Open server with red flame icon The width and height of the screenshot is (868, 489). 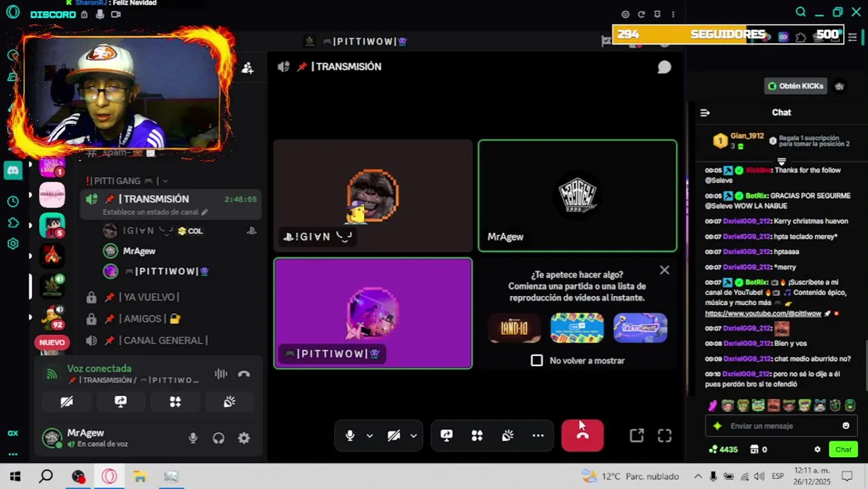pos(52,255)
